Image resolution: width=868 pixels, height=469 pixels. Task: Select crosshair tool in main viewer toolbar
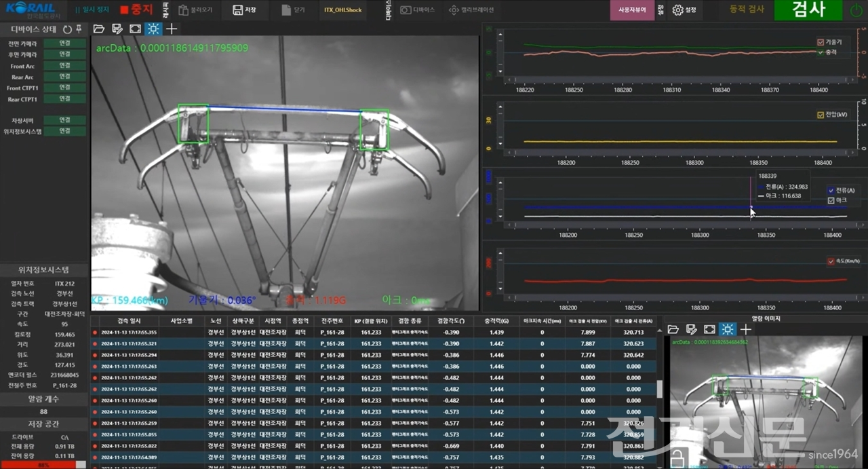coord(172,29)
